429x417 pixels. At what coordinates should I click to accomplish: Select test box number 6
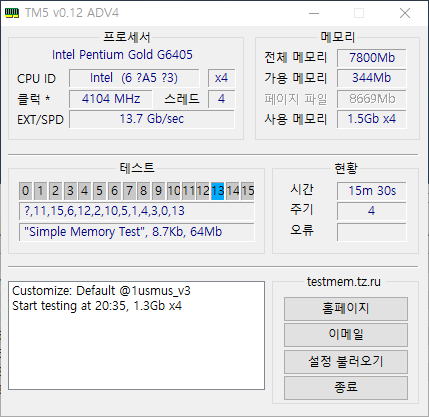pyautogui.click(x=114, y=191)
